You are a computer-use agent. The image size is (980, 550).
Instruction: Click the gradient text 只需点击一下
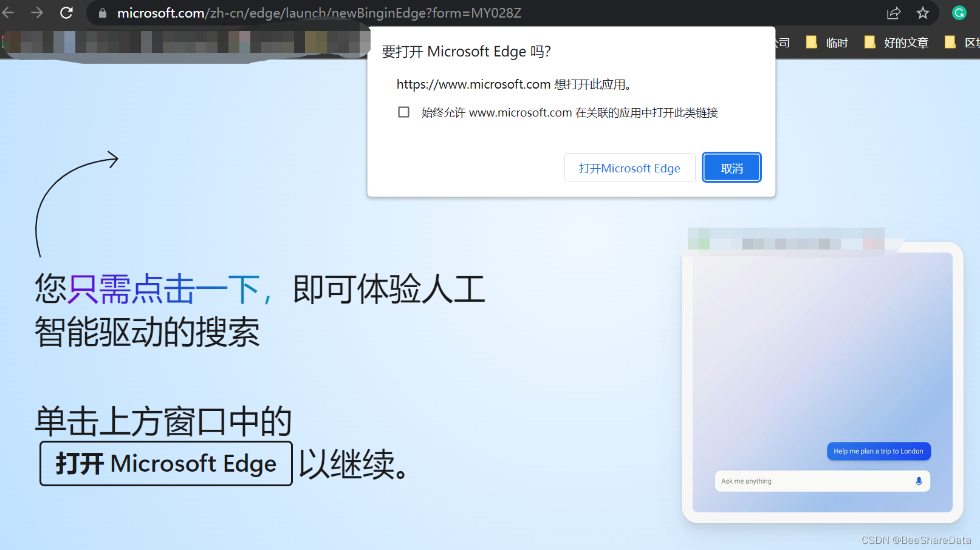point(164,289)
